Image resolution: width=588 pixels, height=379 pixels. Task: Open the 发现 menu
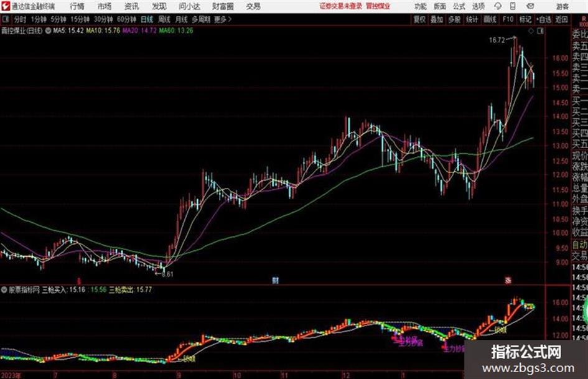(x=159, y=6)
